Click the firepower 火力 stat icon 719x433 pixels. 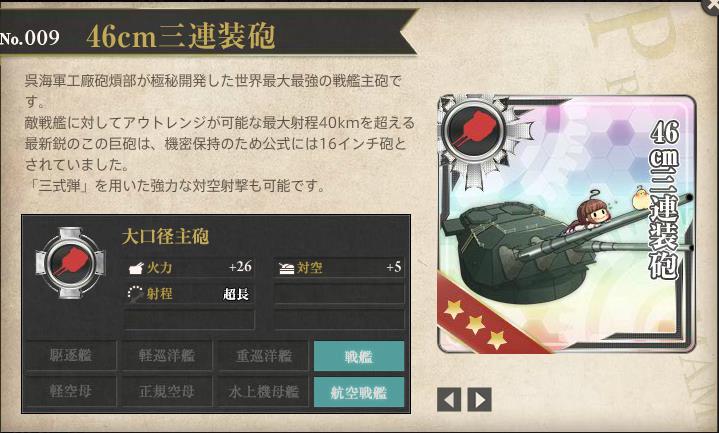click(x=136, y=268)
